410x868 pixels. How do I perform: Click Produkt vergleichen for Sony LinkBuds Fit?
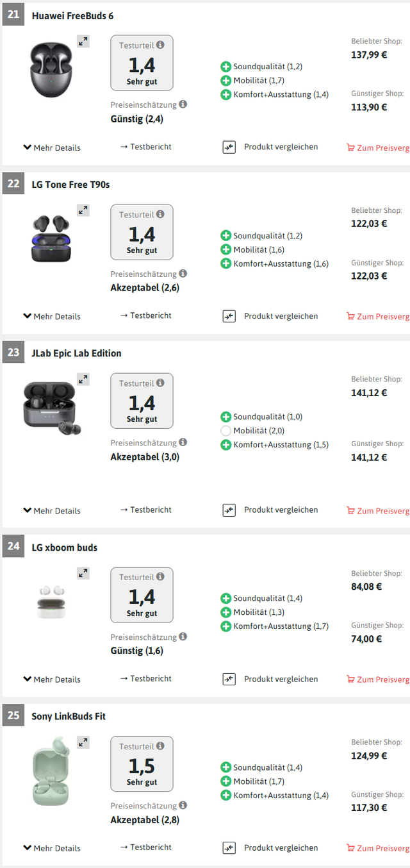[281, 847]
